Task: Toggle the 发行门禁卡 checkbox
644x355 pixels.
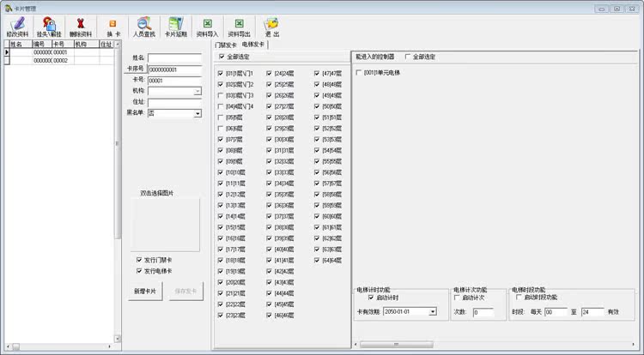Action: pyautogui.click(x=139, y=260)
